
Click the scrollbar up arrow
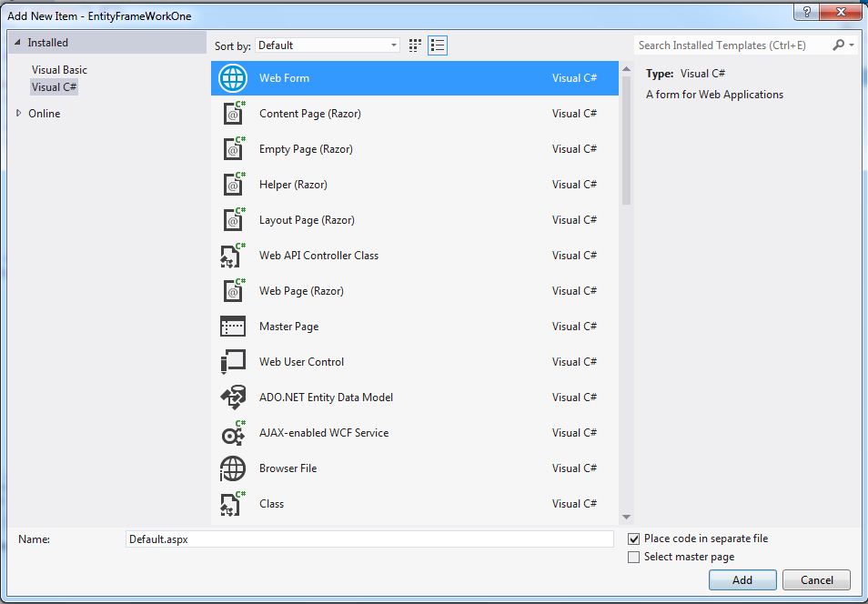pyautogui.click(x=626, y=69)
